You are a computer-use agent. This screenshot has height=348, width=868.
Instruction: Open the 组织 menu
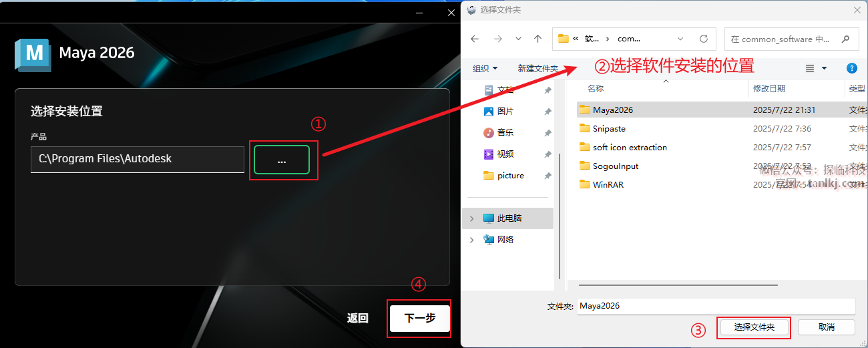pos(485,69)
